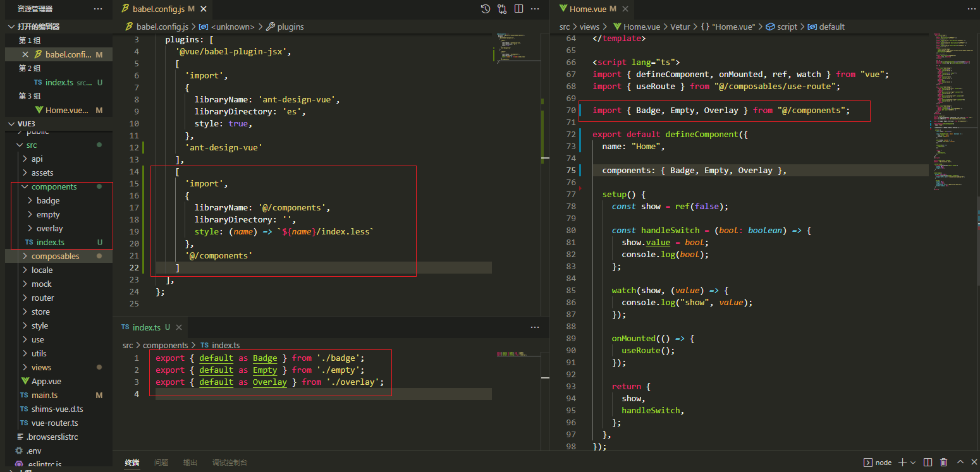This screenshot has height=472, width=980.
Task: Click the open changes compare icon
Action: 502,9
